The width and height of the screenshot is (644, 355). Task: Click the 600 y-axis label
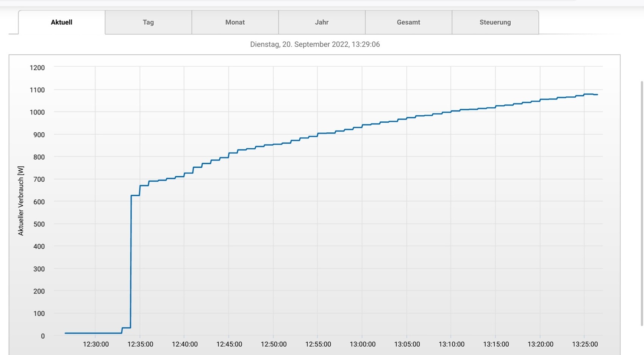(39, 202)
